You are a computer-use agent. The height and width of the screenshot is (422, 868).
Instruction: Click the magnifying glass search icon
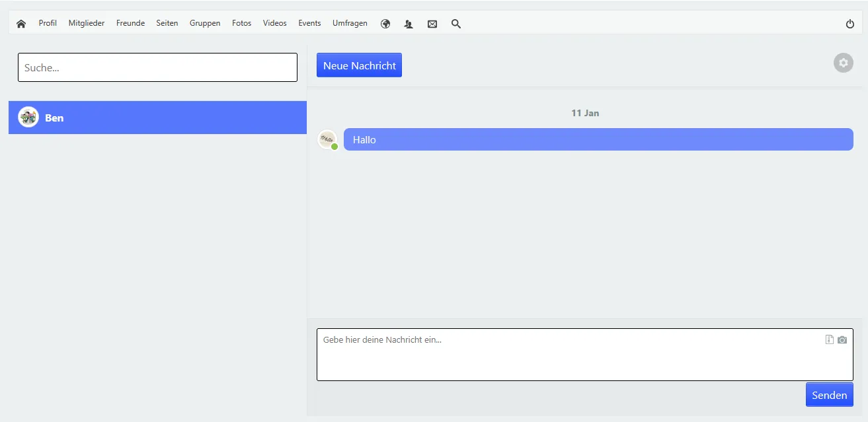(x=456, y=24)
